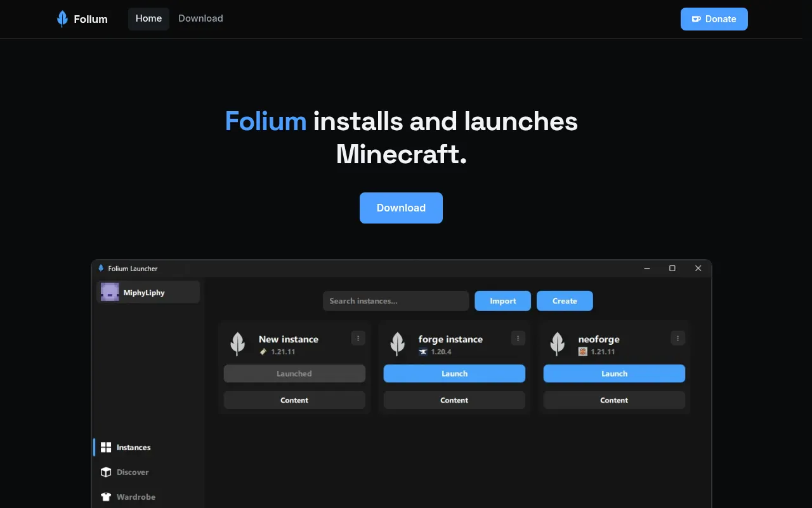This screenshot has height=508, width=812.
Task: Open the three-dot menu on New instance
Action: pos(358,338)
